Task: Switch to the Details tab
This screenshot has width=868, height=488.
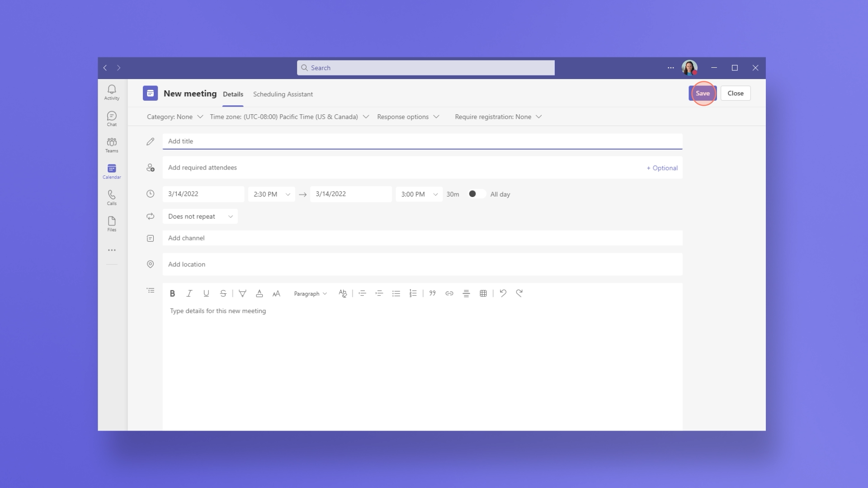Action: pyautogui.click(x=233, y=94)
